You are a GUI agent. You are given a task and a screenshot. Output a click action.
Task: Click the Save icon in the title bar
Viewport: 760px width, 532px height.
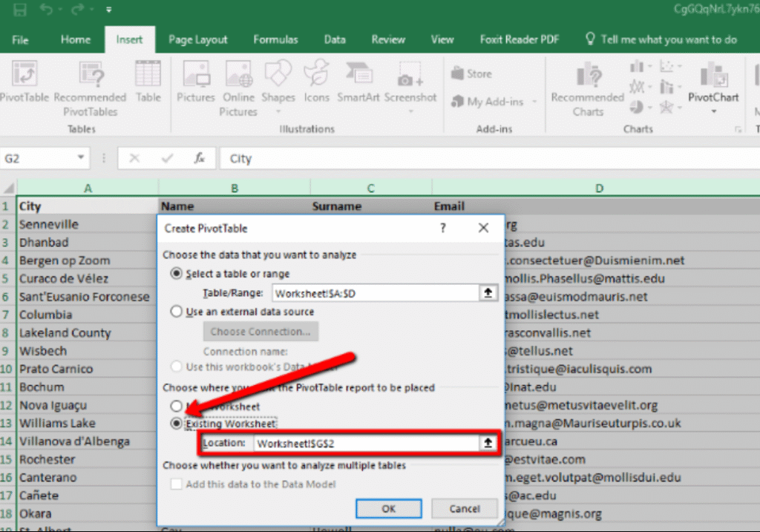pos(20,10)
